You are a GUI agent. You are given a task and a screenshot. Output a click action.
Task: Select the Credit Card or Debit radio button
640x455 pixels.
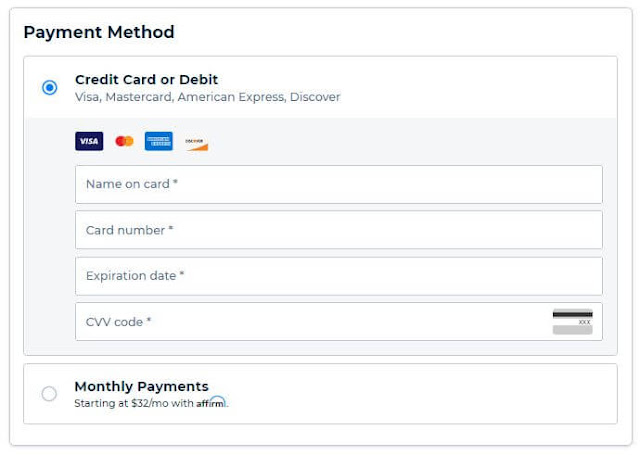click(x=50, y=88)
